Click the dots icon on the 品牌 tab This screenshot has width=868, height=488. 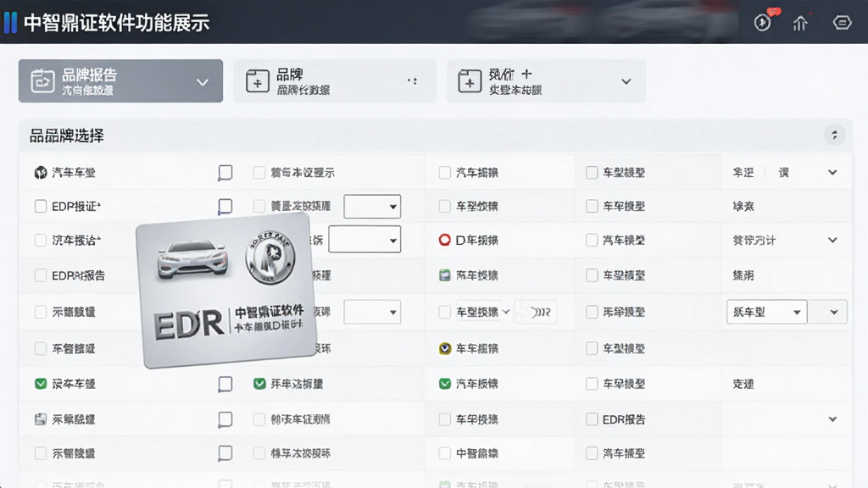click(412, 80)
